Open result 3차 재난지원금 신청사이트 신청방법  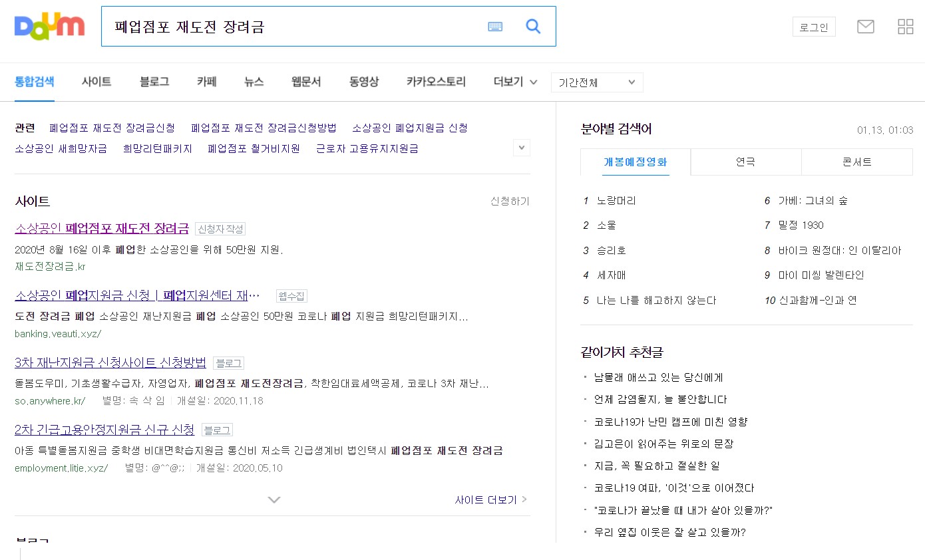pyautogui.click(x=110, y=362)
